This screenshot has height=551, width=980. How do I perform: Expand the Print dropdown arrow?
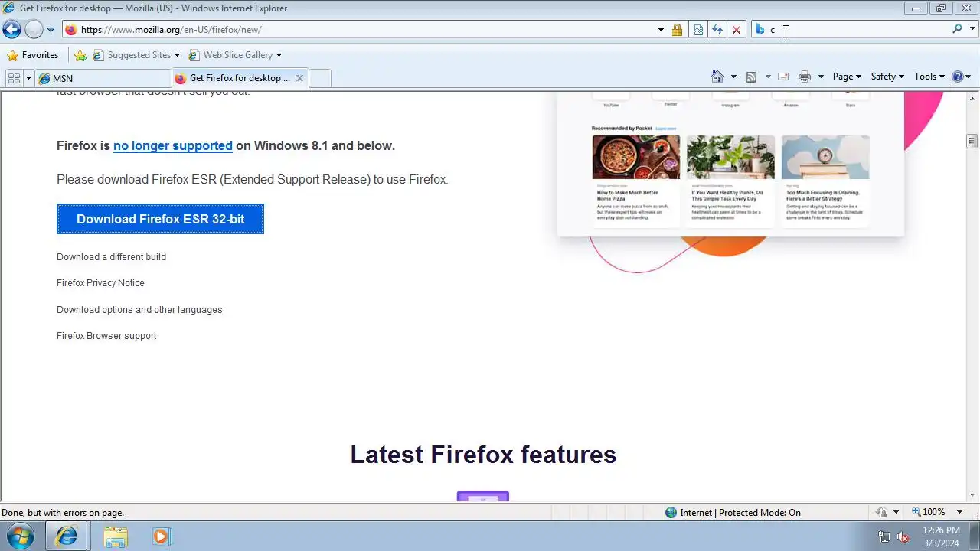821,77
